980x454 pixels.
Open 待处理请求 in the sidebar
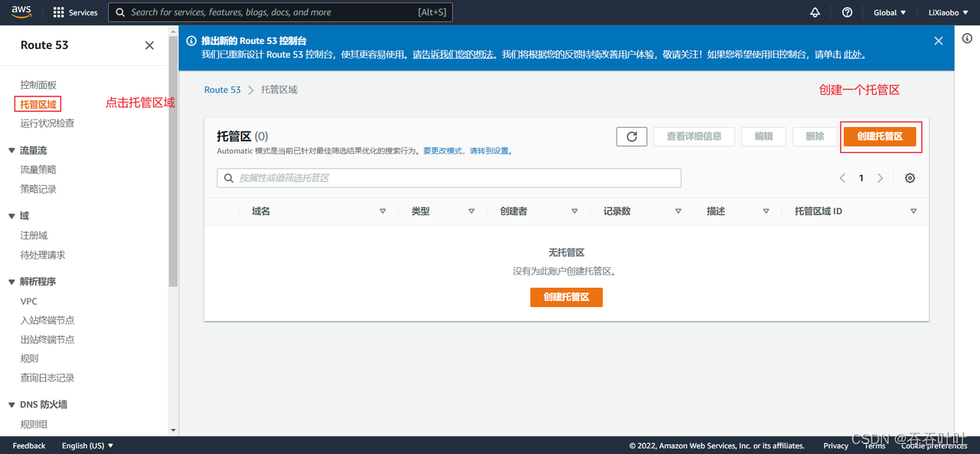(x=43, y=255)
